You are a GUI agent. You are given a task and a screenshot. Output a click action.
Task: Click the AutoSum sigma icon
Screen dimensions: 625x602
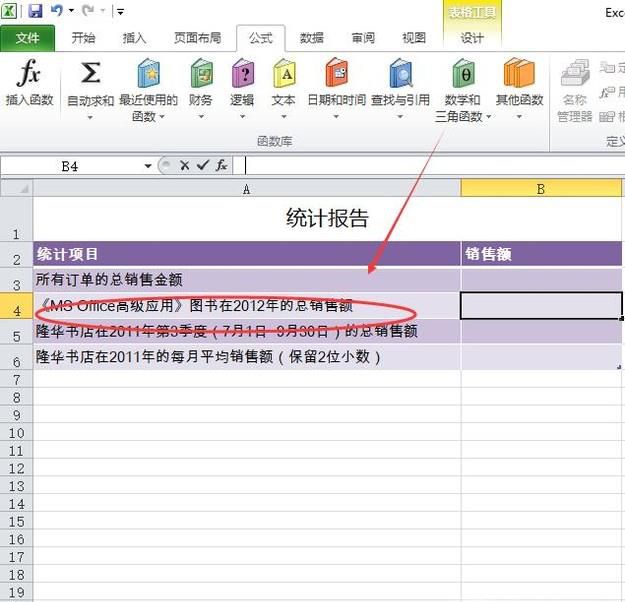[90, 73]
